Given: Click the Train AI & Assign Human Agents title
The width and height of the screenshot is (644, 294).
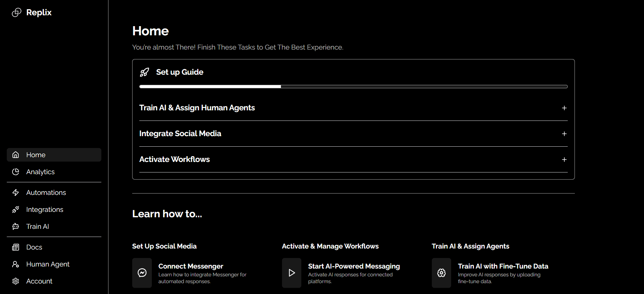Looking at the screenshot, I should [x=197, y=108].
